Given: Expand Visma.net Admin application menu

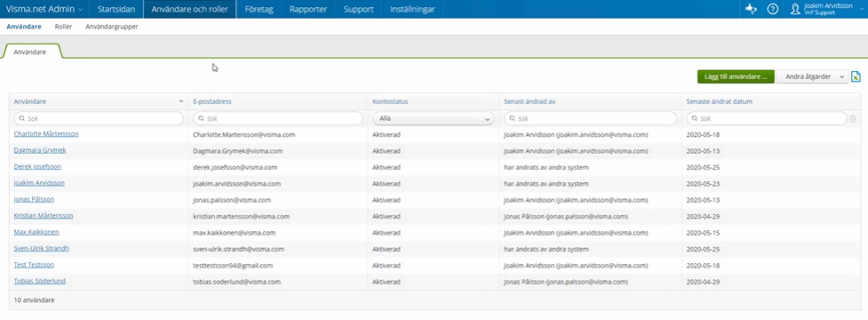Looking at the screenshot, I should click(44, 10).
